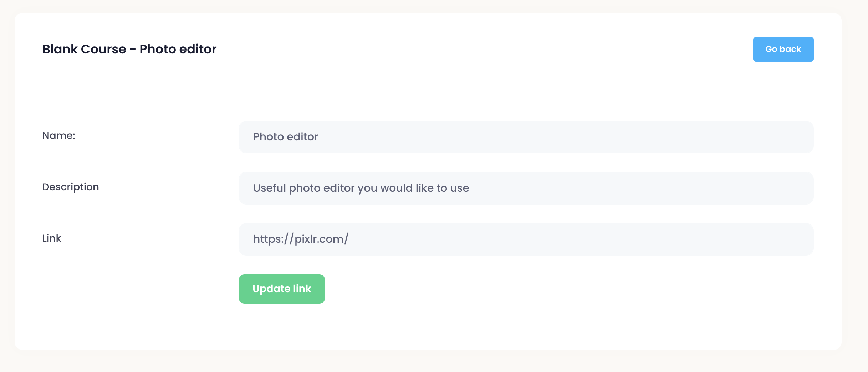Click the word "Photo" in the Name field
868x372 pixels.
[269, 137]
